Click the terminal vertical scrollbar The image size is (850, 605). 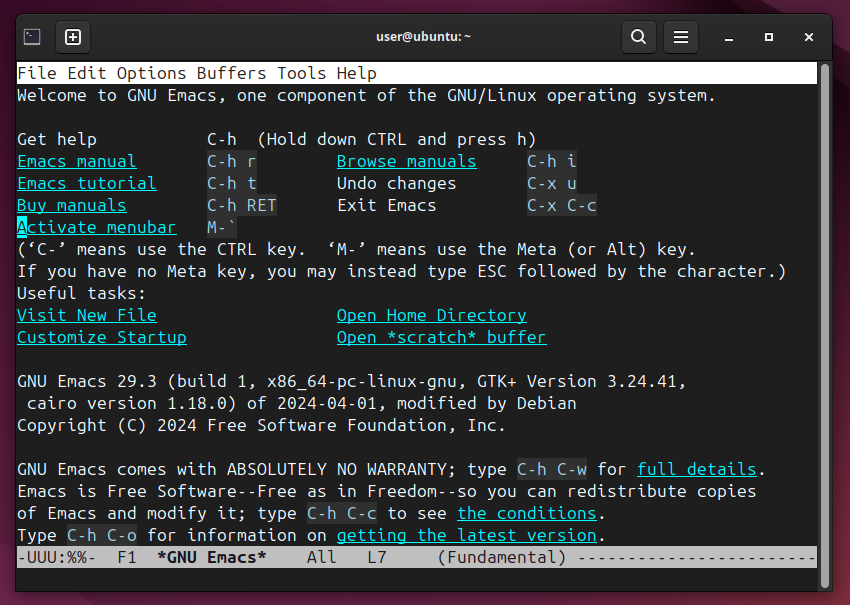pyautogui.click(x=825, y=325)
